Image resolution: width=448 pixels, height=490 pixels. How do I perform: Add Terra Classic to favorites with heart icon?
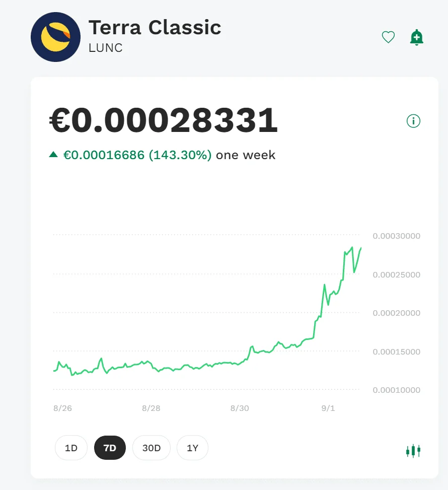388,37
